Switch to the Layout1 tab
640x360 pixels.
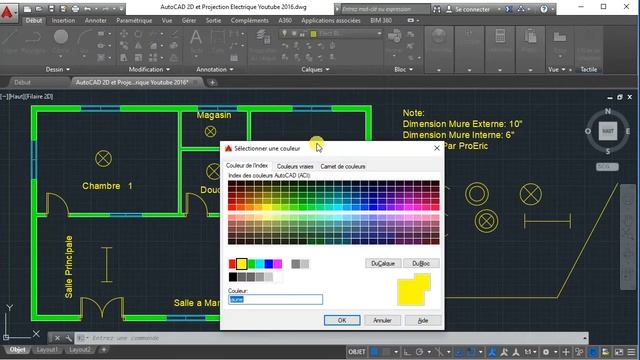(47, 350)
